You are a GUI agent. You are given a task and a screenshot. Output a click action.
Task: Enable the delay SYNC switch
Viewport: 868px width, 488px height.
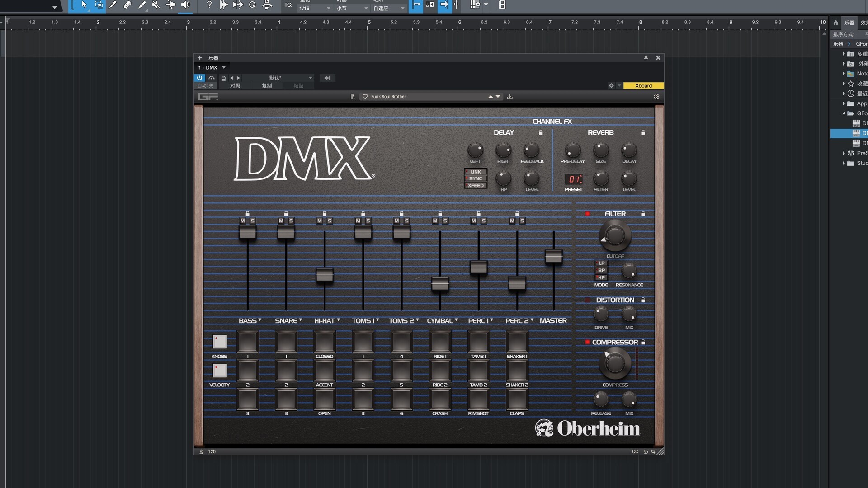pos(476,178)
